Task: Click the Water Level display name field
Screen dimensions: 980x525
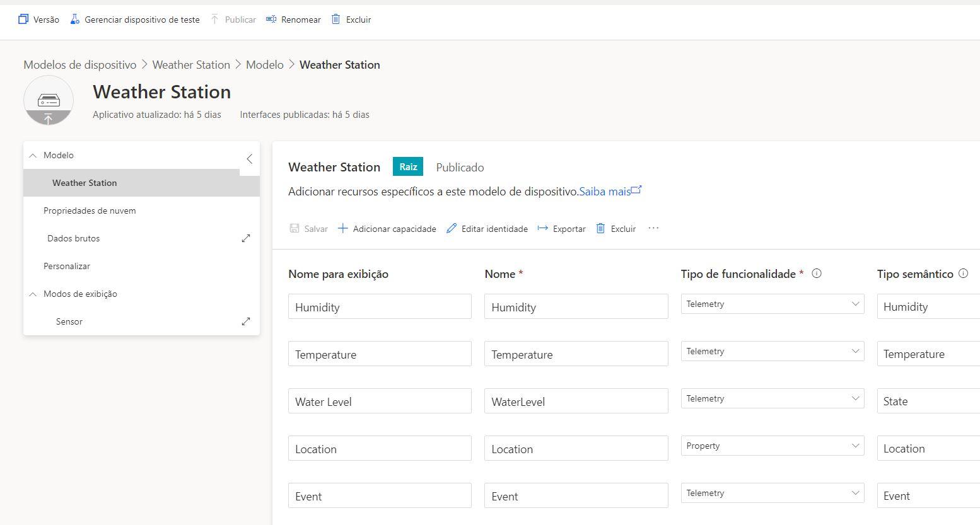Action: [380, 401]
